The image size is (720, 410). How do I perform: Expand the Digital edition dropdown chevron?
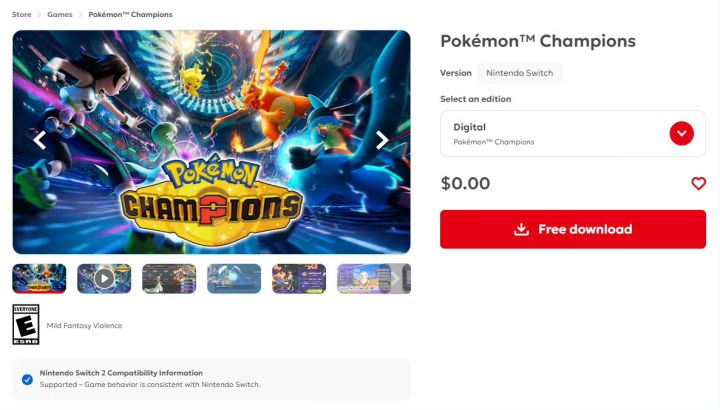pyautogui.click(x=682, y=133)
